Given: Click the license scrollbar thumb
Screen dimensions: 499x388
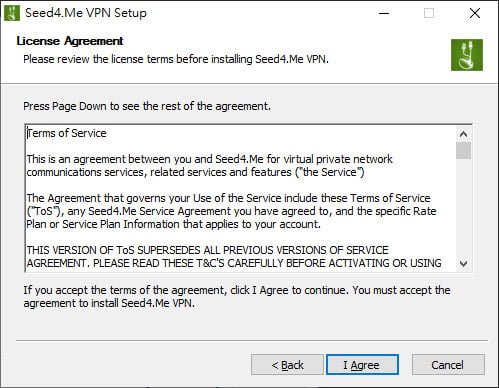Looking at the screenshot, I should 463,151.
